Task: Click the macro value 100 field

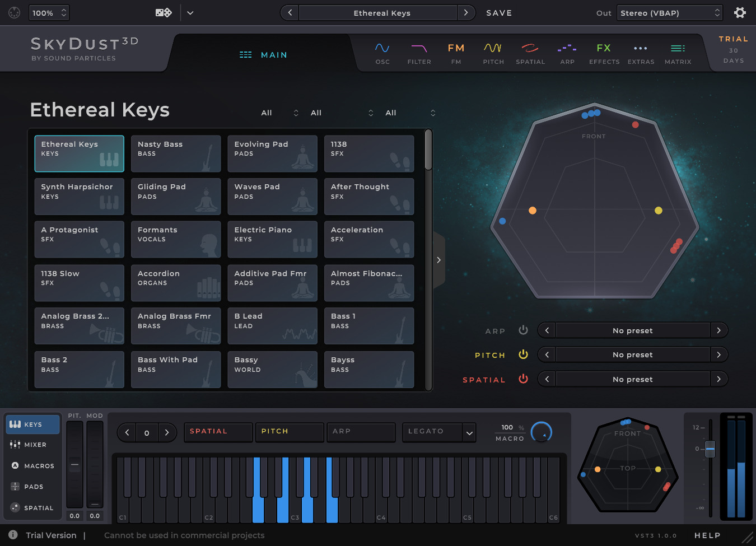Action: coord(507,427)
